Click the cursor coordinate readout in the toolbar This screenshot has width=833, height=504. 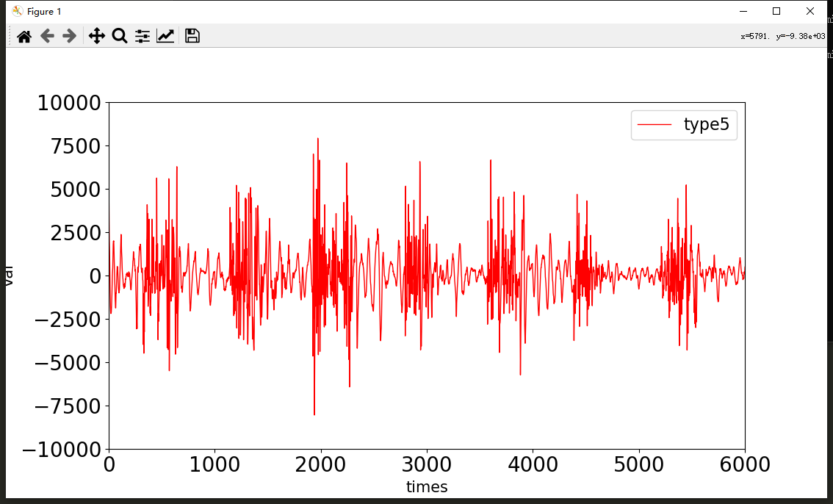782,36
